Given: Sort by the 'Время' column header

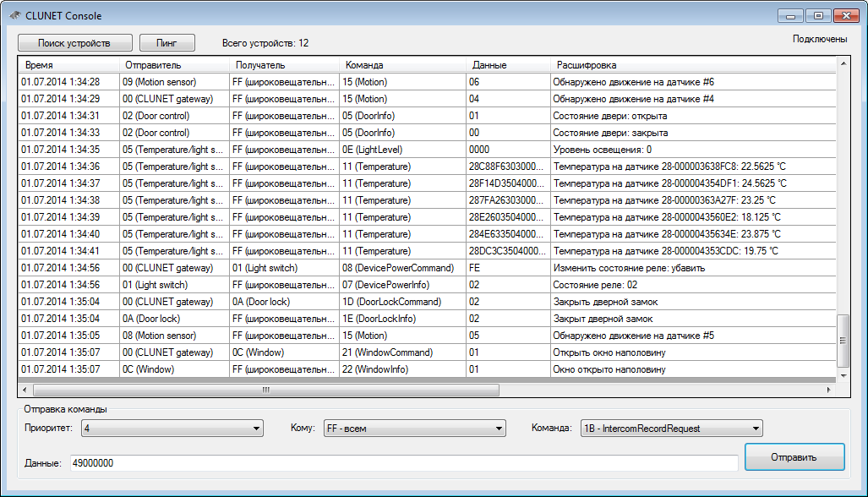Looking at the screenshot, I should (x=68, y=65).
